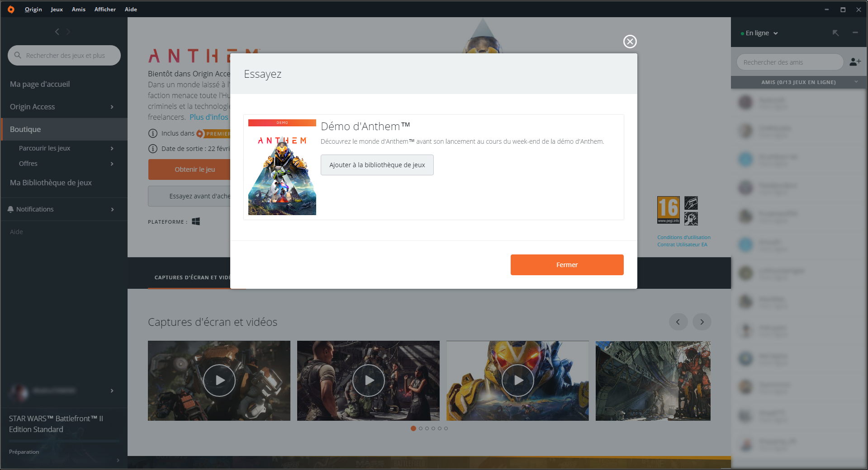The width and height of the screenshot is (868, 470).
Task: Click the add friend icon
Action: coord(855,62)
